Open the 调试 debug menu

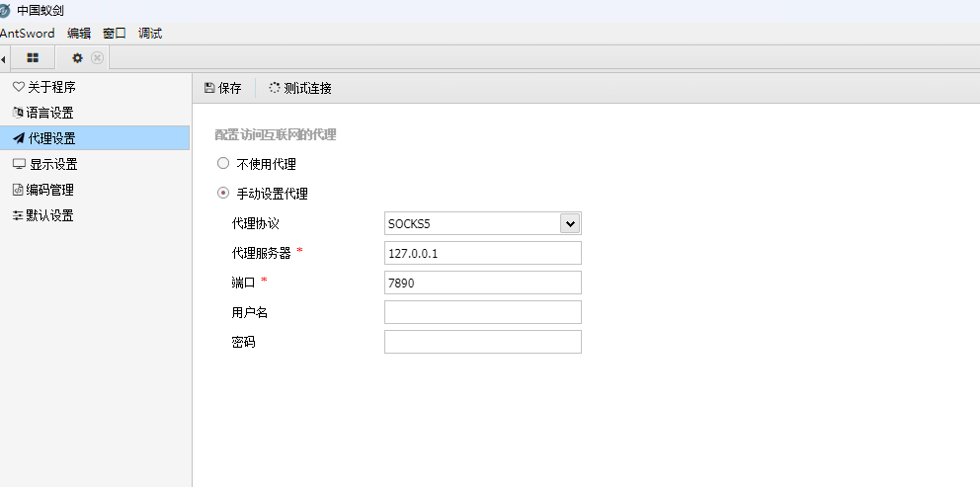click(x=150, y=34)
